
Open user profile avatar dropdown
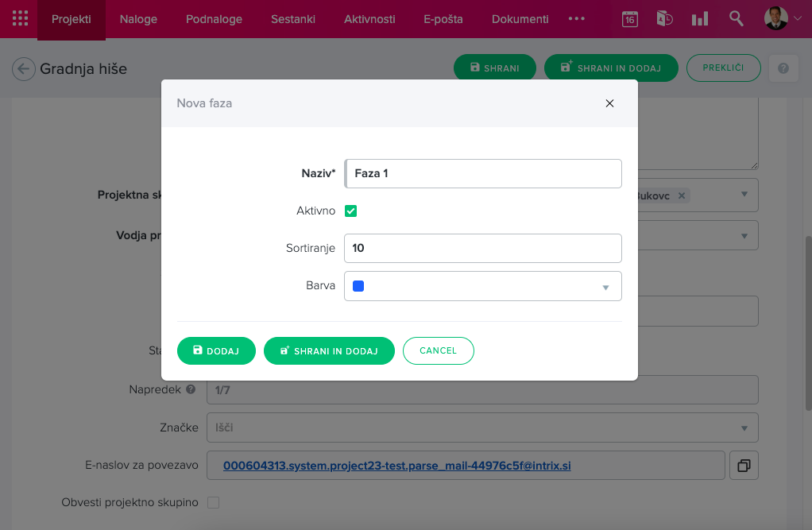(x=783, y=19)
